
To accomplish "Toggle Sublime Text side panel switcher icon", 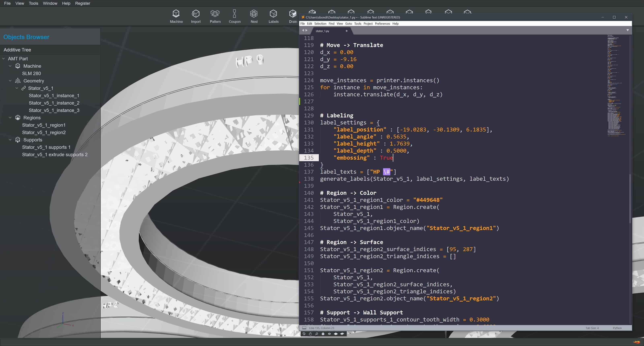I will coord(304,328).
